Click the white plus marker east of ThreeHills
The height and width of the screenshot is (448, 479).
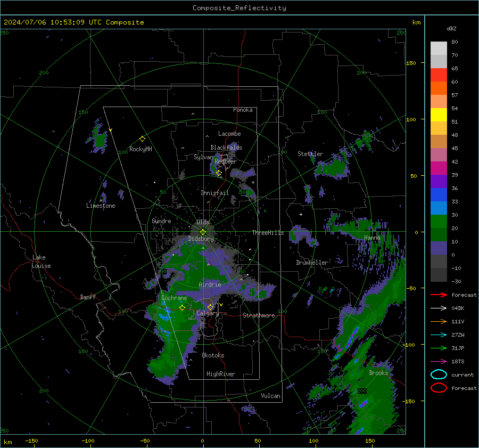(x=301, y=214)
